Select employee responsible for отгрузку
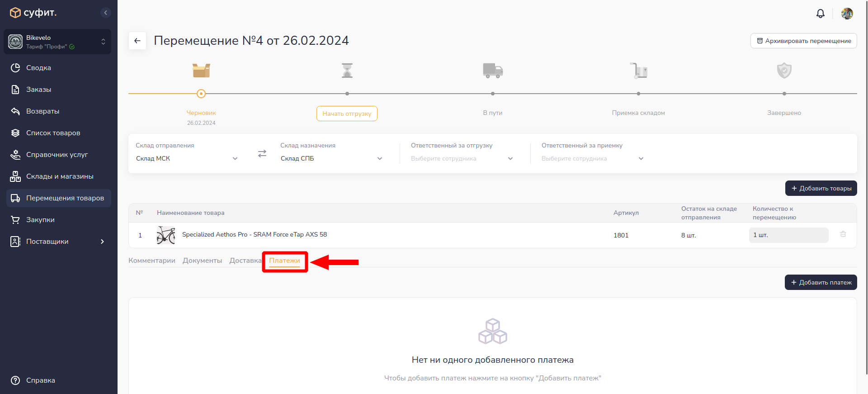 pos(462,158)
